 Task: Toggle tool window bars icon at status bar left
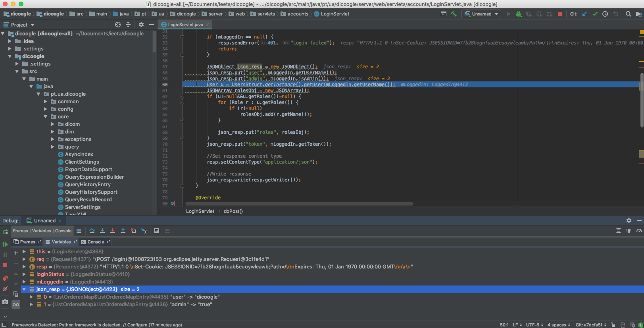tap(4, 325)
